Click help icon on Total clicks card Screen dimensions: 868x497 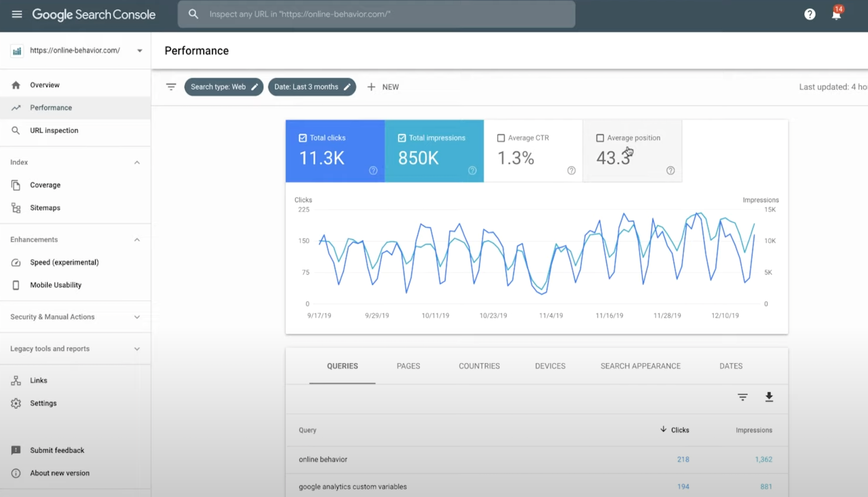tap(373, 171)
